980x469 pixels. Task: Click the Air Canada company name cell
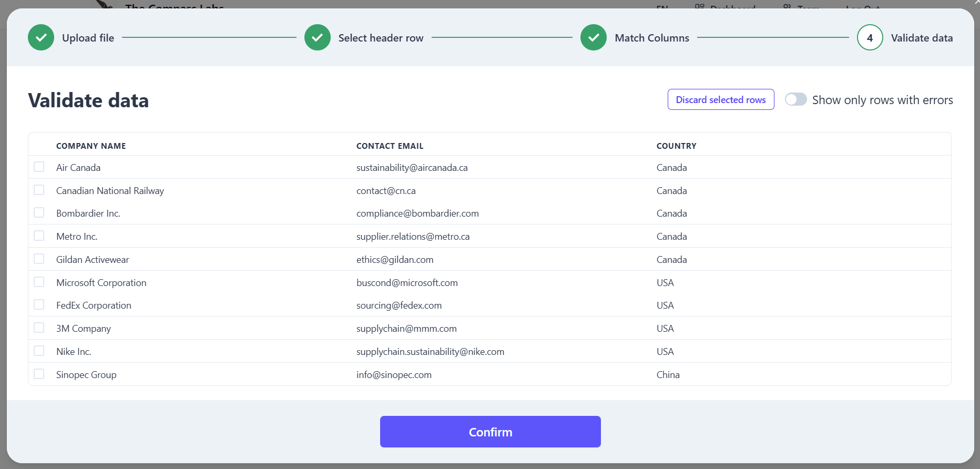pyautogui.click(x=78, y=168)
